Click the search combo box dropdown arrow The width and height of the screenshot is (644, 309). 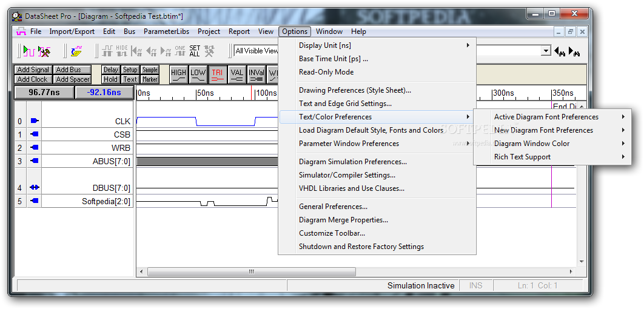coord(545,51)
